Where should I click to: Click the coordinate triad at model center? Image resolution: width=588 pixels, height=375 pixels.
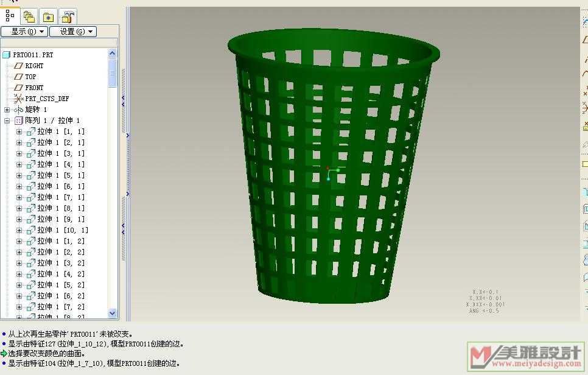click(332, 173)
